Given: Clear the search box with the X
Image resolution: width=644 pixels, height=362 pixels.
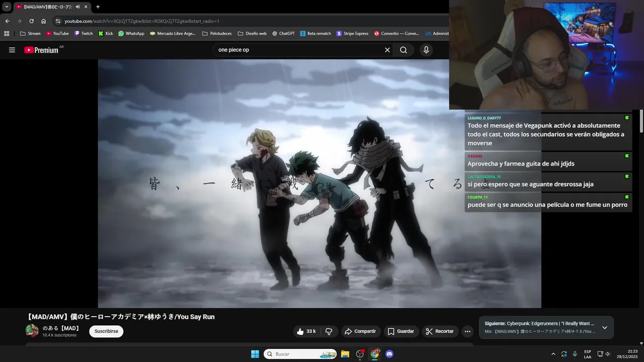Looking at the screenshot, I should coord(387,50).
